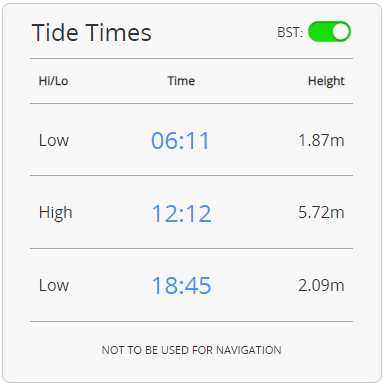Viewport: 387px width, 389px height.
Task: Click the Tide Times heading
Action: pyautogui.click(x=92, y=33)
